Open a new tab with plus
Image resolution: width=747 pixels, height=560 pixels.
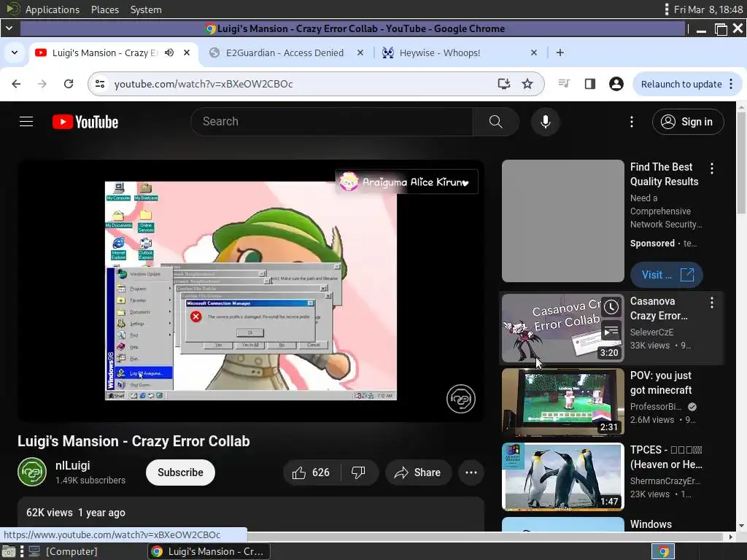[x=560, y=52]
